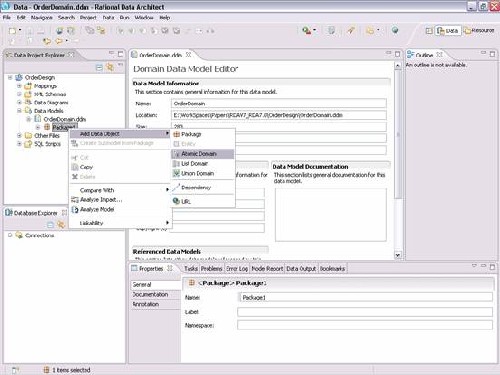Expand the Other Files folder
Image resolution: width=500 pixels, height=375 pixels.
point(19,136)
